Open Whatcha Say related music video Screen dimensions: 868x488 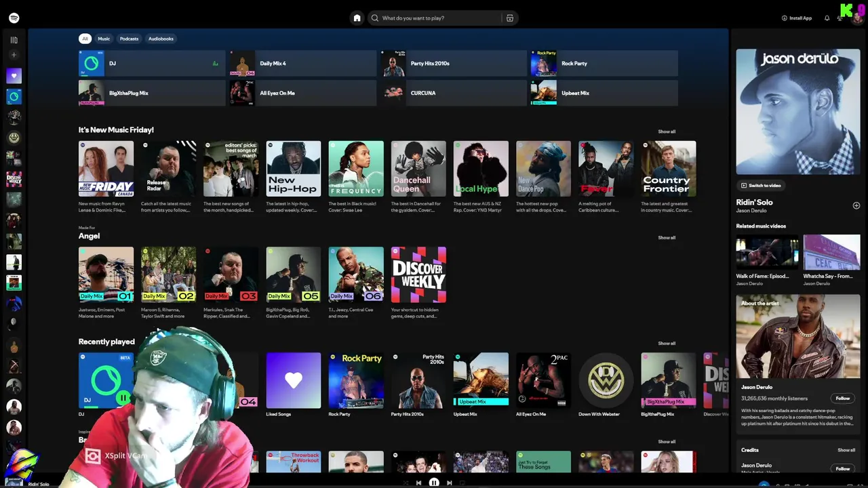pyautogui.click(x=831, y=261)
